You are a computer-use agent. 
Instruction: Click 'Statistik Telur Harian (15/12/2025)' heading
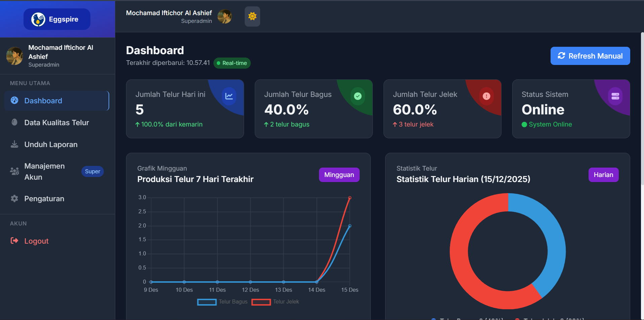(x=464, y=179)
